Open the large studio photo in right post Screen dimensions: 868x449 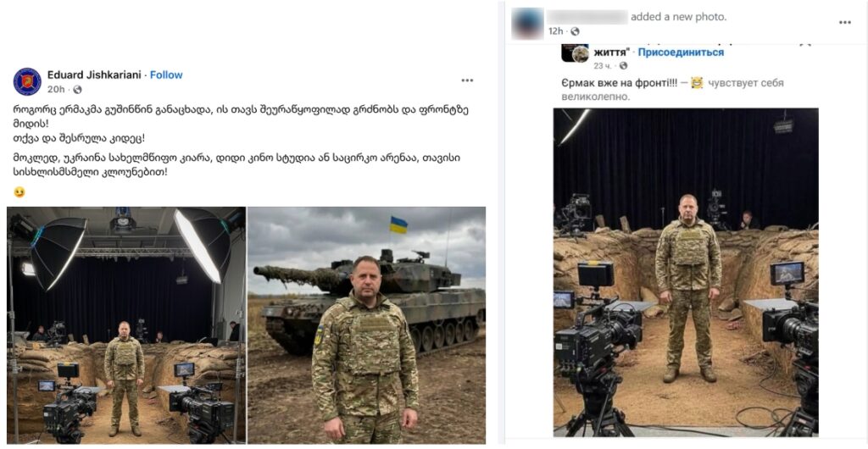tap(686, 273)
